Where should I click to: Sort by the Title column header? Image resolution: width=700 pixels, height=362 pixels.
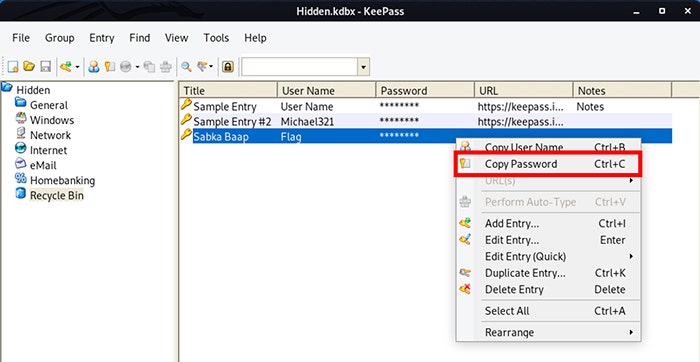click(x=229, y=91)
